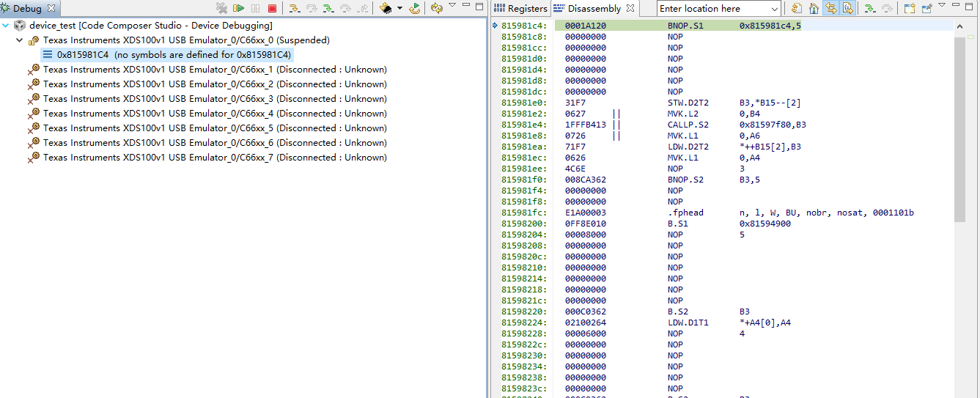
Task: Select the C66xx_3 (Disconnected : Unknown) core
Action: click(215, 99)
